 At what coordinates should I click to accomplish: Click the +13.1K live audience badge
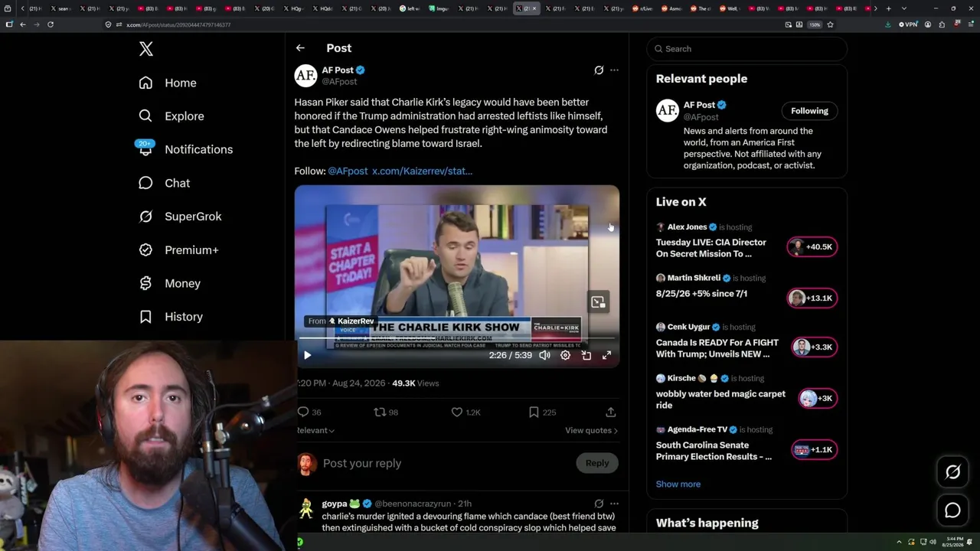pos(812,298)
